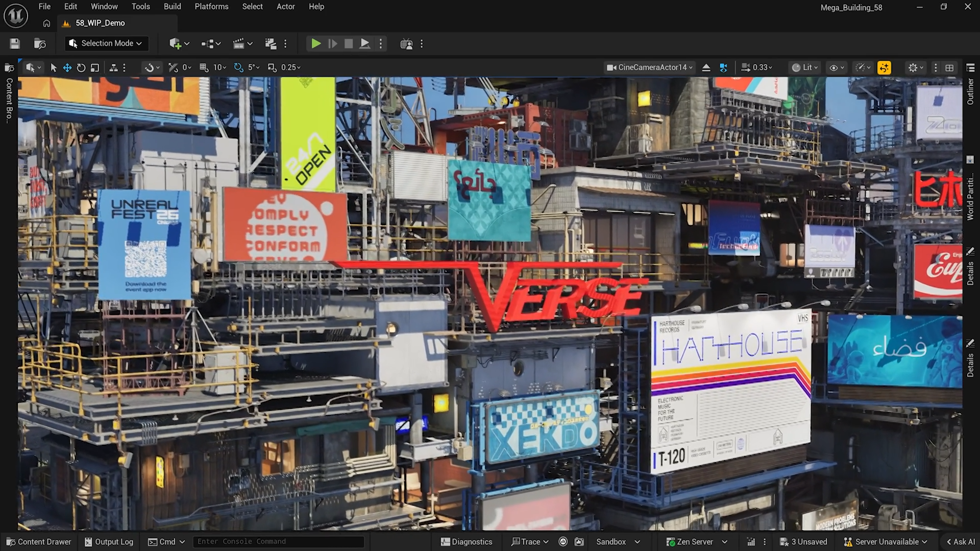The height and width of the screenshot is (551, 980).
Task: Activate the scale tool
Action: click(x=95, y=67)
